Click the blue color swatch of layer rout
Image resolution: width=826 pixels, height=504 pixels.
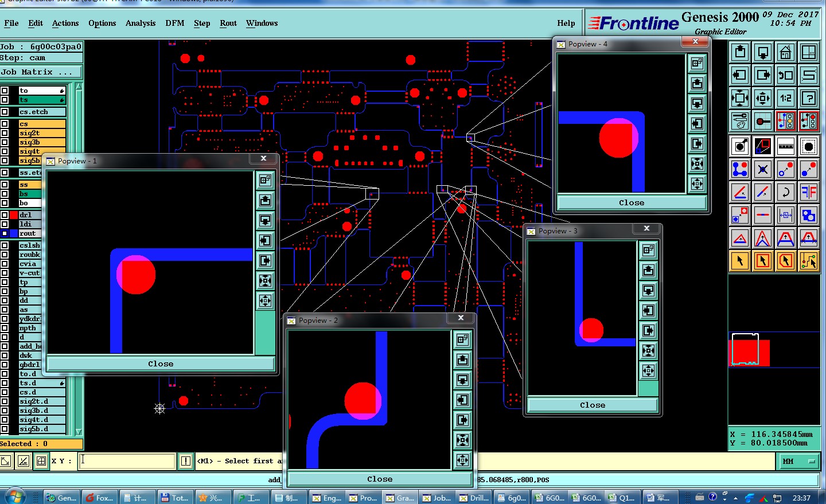tap(14, 233)
